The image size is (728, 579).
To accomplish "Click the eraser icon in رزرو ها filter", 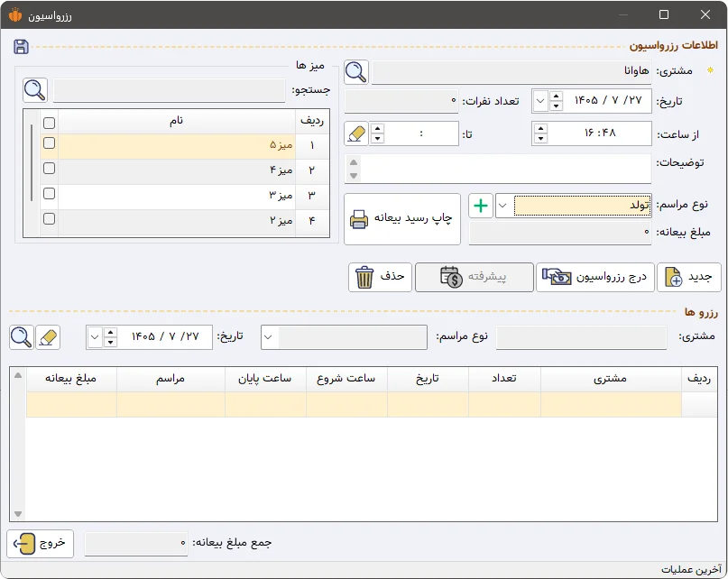I will point(48,337).
